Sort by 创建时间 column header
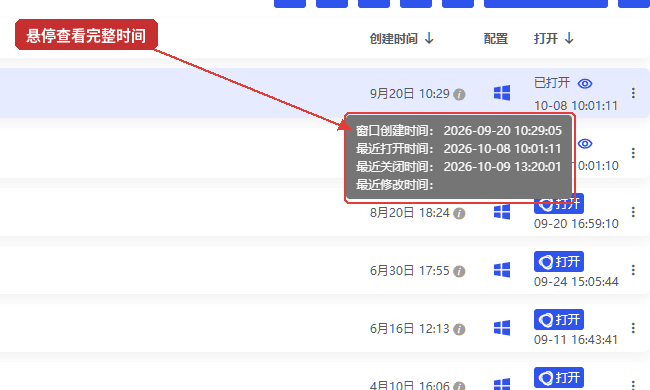 402,39
